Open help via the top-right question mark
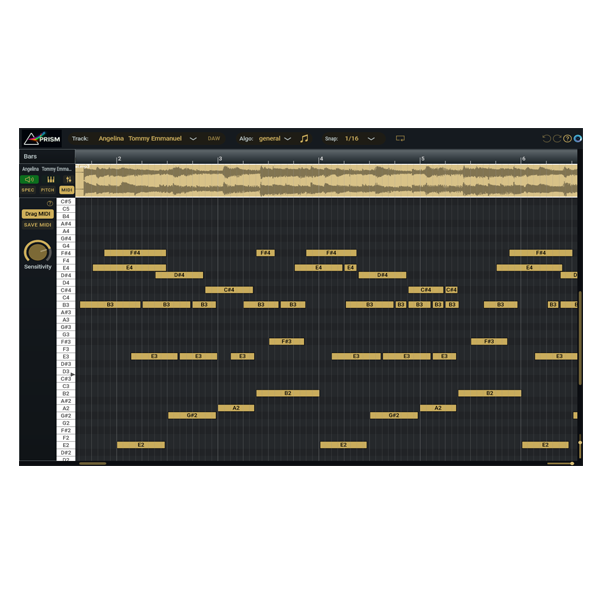The image size is (600, 600). click(x=567, y=139)
